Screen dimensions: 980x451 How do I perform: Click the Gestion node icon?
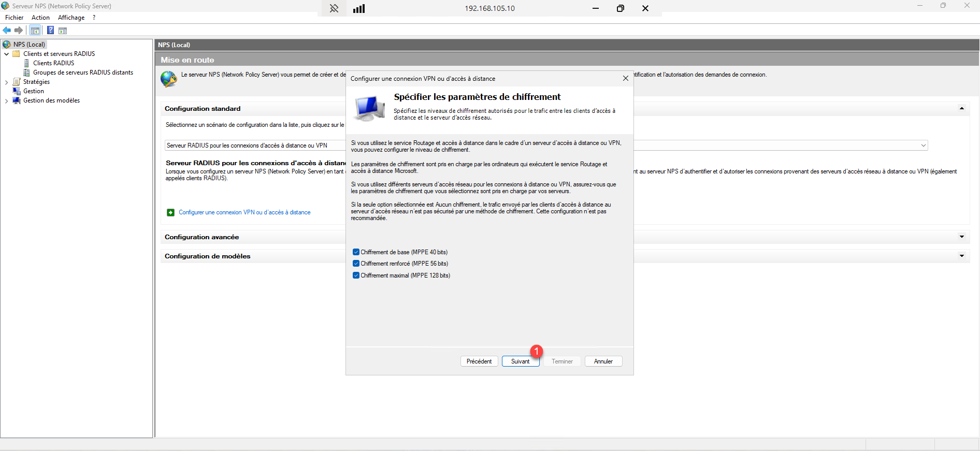click(17, 91)
